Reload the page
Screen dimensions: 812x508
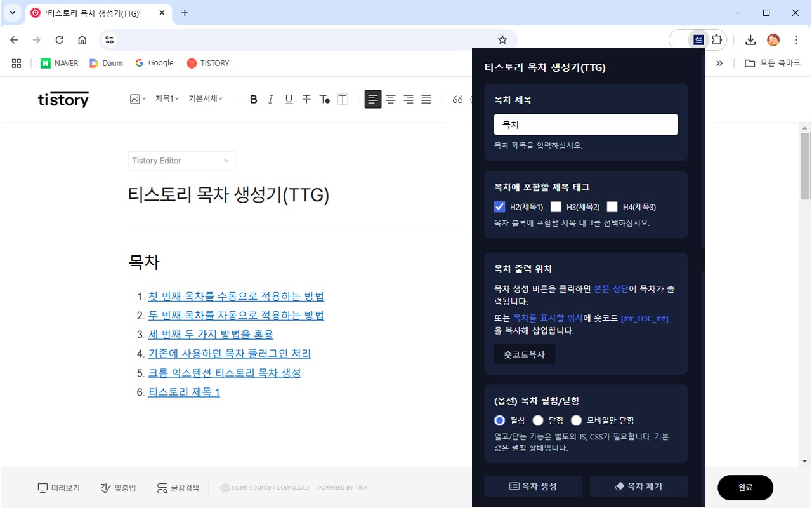click(x=60, y=40)
